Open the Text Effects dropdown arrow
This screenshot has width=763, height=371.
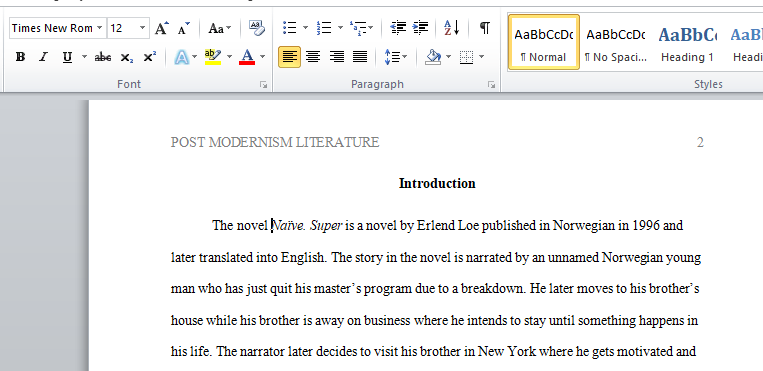coord(195,57)
